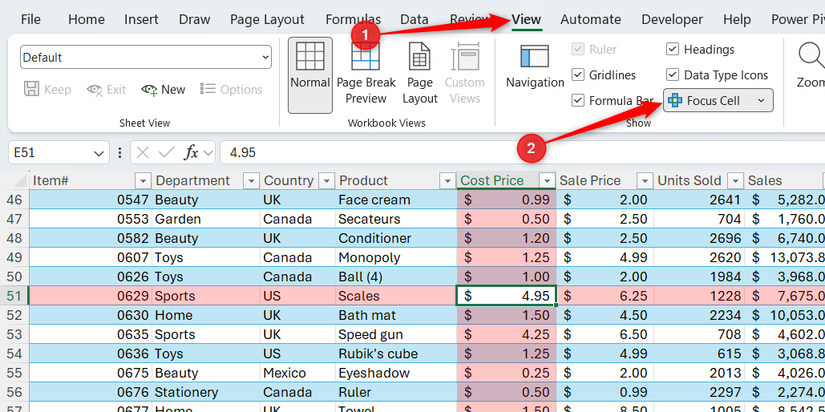Select the row 51 header
This screenshot has width=825, height=412.
(x=14, y=296)
